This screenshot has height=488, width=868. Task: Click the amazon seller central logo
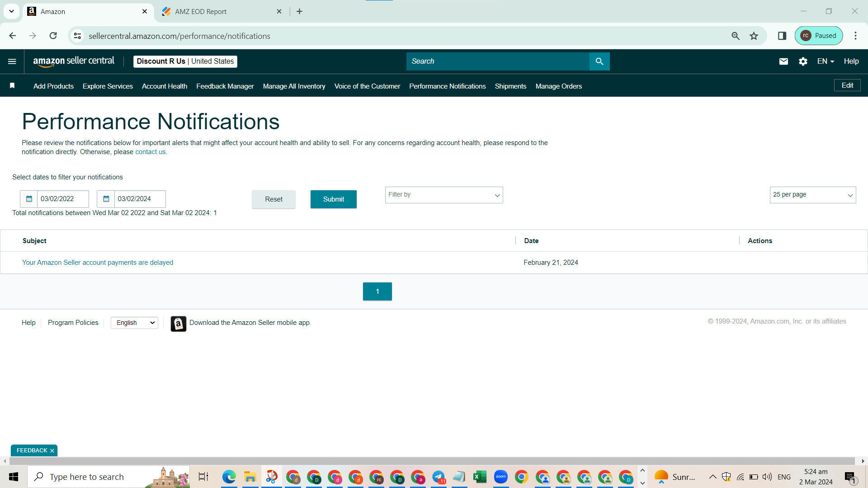click(74, 61)
